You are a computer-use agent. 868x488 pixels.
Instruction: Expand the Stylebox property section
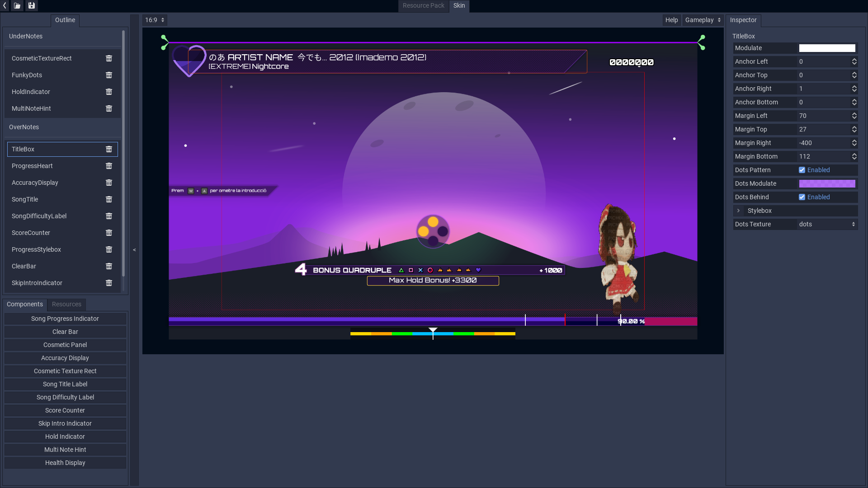pos(739,211)
